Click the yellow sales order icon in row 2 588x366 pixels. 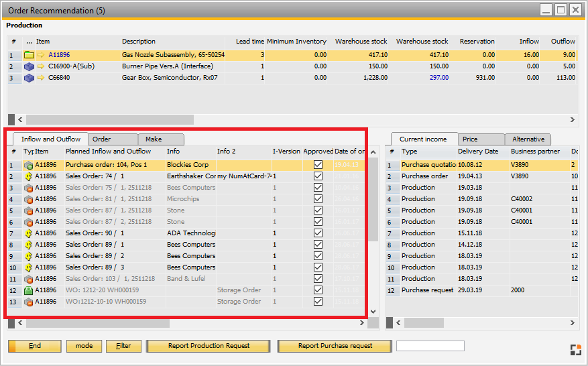29,176
